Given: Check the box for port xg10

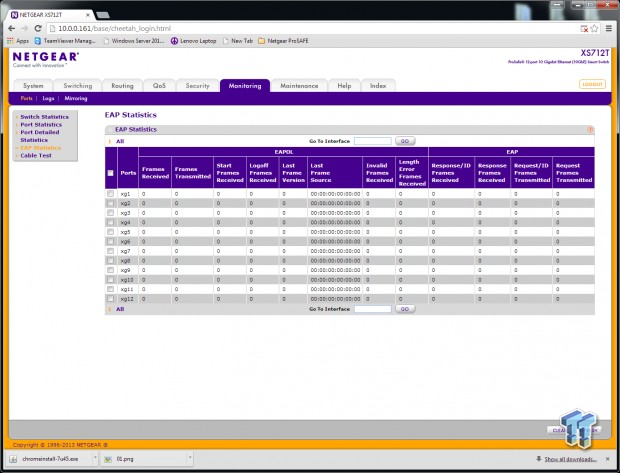Looking at the screenshot, I should coord(110,280).
